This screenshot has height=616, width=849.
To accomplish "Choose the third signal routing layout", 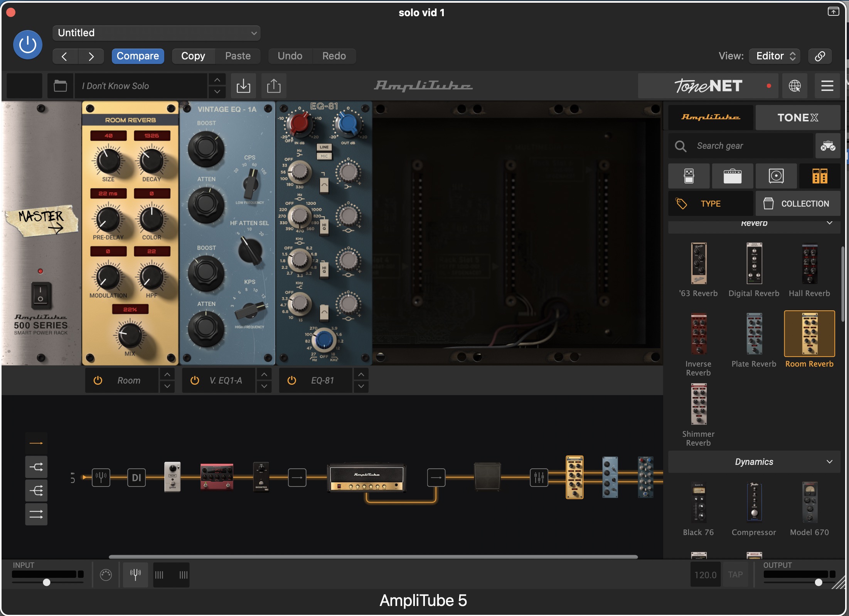I will click(x=36, y=491).
